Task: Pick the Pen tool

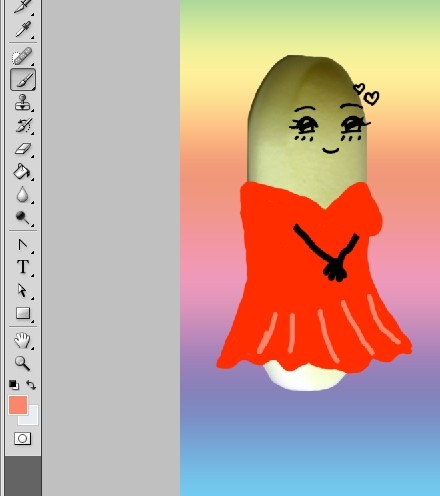Action: click(x=23, y=245)
